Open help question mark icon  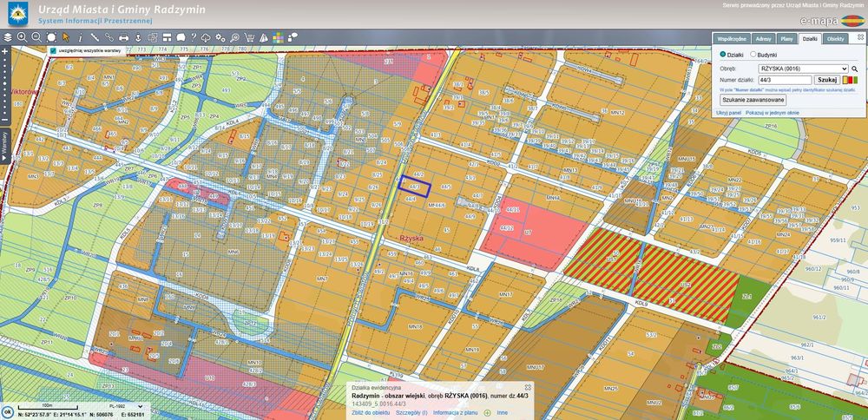point(194,37)
